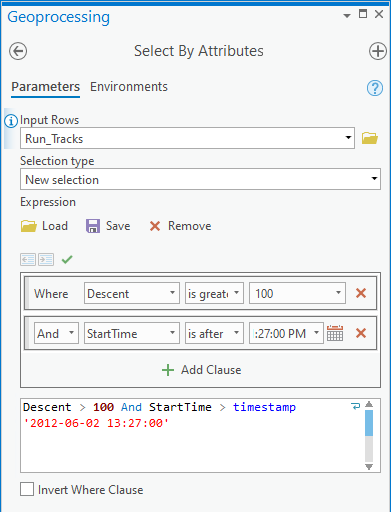This screenshot has width=391, height=512.
Task: Click the Save button label
Action: (x=118, y=226)
